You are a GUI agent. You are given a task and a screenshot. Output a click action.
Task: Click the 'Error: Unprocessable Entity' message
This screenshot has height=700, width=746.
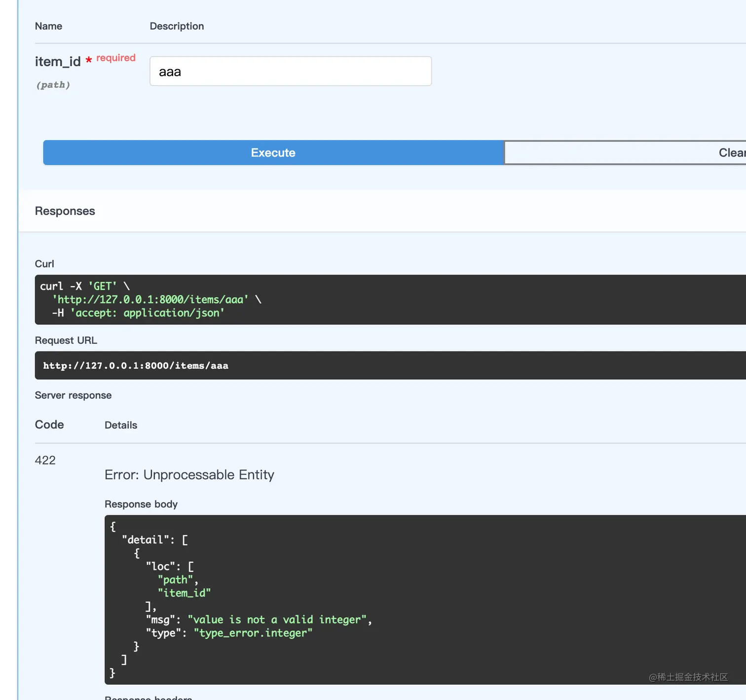pos(189,475)
